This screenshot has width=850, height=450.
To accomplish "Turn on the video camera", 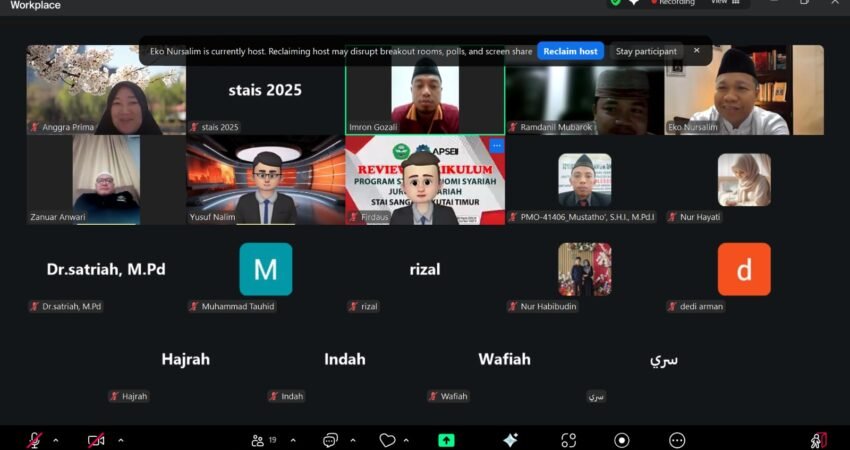I will pyautogui.click(x=96, y=440).
